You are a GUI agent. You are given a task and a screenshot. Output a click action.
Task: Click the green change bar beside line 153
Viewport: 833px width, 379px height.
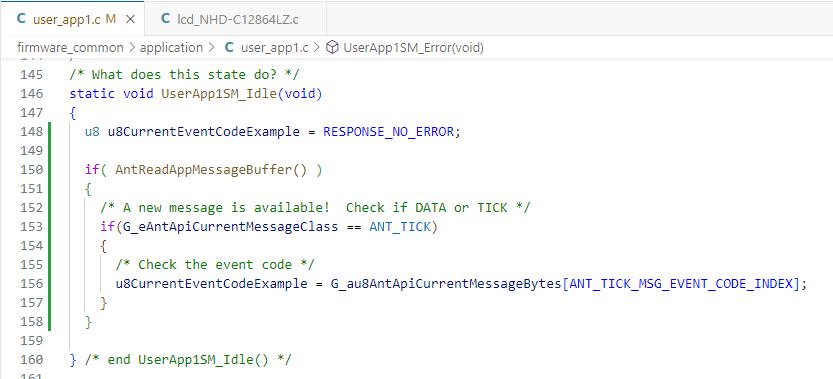click(49, 226)
